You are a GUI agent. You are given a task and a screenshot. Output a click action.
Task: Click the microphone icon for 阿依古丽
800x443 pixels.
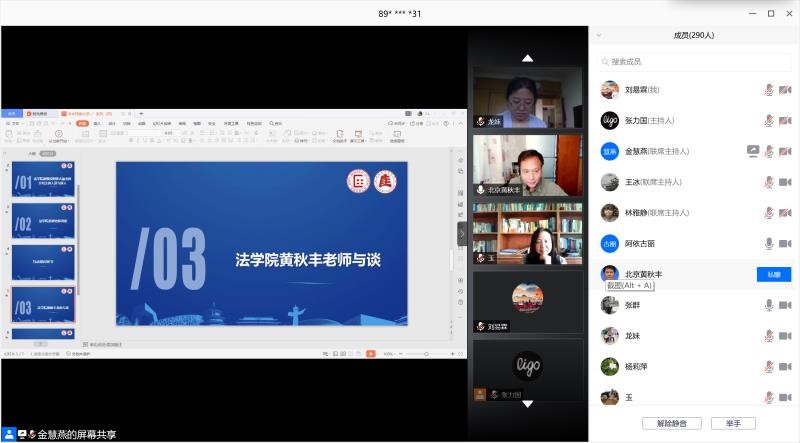click(x=769, y=243)
